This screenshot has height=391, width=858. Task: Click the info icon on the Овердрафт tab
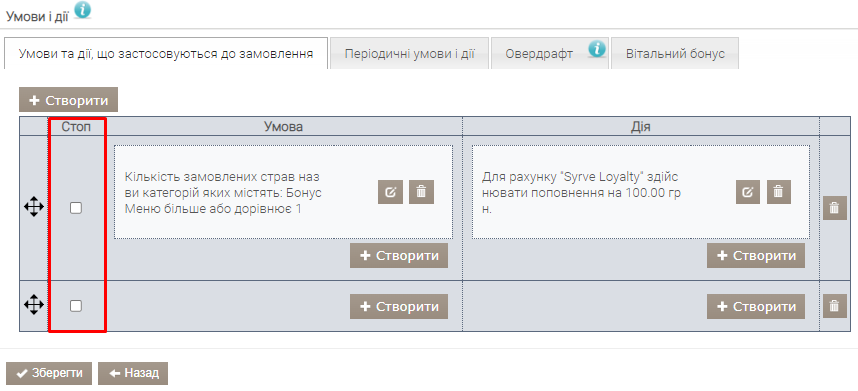597,50
